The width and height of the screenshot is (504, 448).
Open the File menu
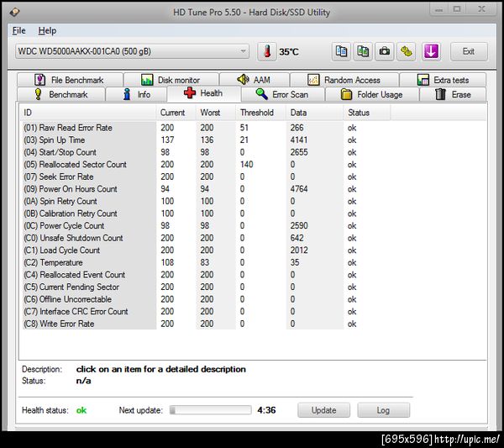[19, 30]
